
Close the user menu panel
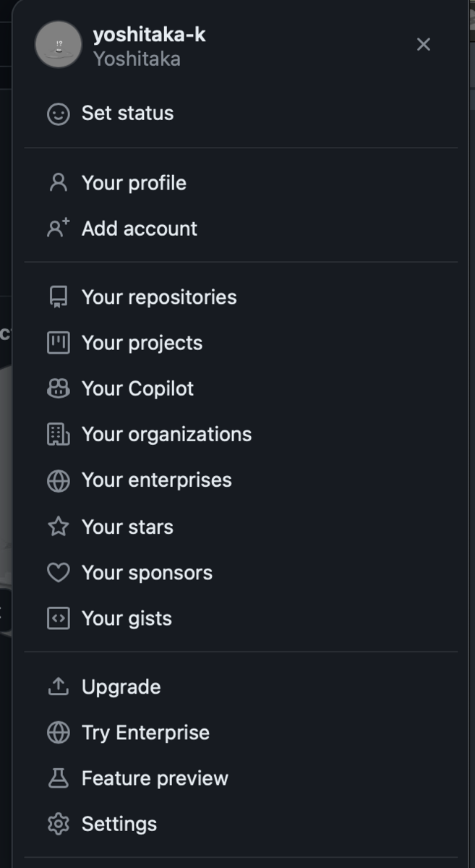pos(424,45)
